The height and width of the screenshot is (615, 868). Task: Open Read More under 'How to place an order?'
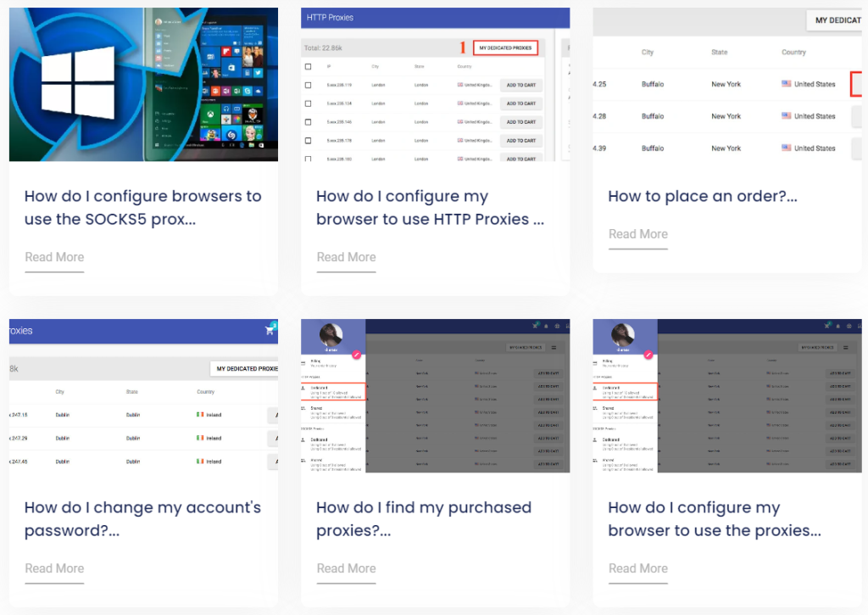tap(637, 234)
